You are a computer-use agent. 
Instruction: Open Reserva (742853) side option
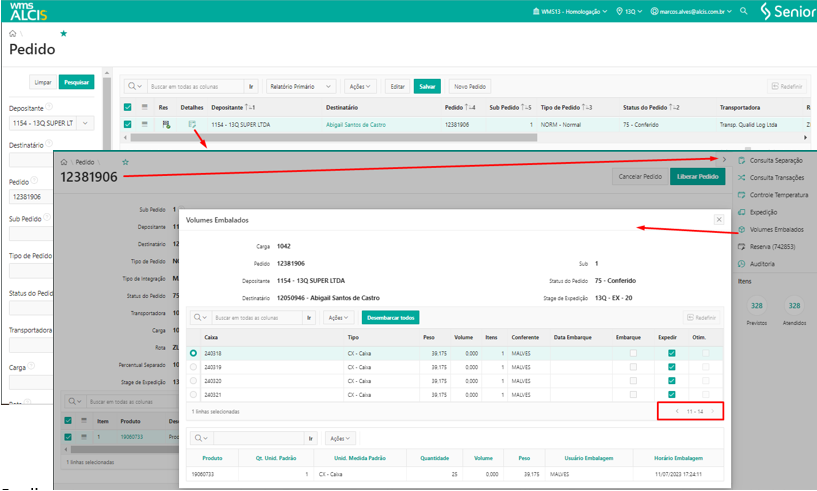tap(766, 247)
